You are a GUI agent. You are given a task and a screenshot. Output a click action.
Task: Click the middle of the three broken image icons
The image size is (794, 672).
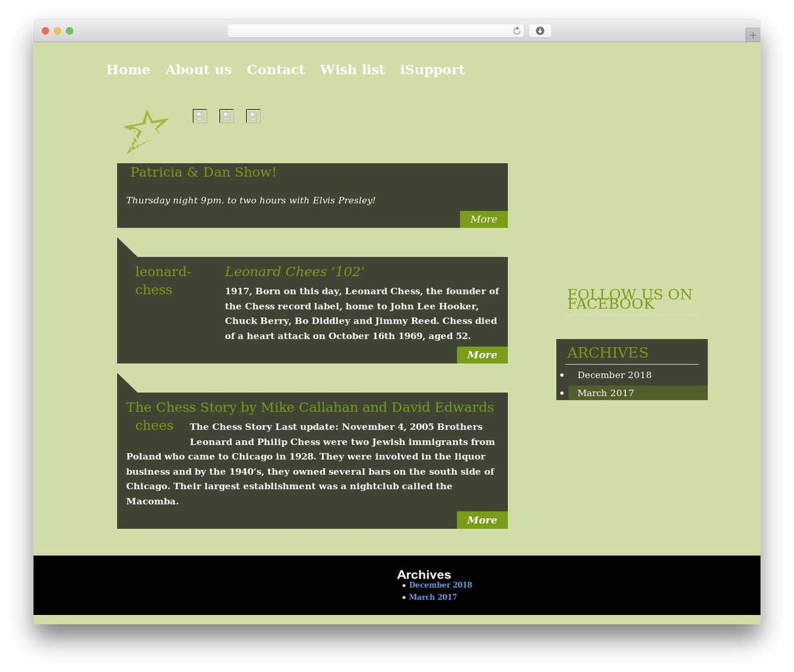[226, 116]
